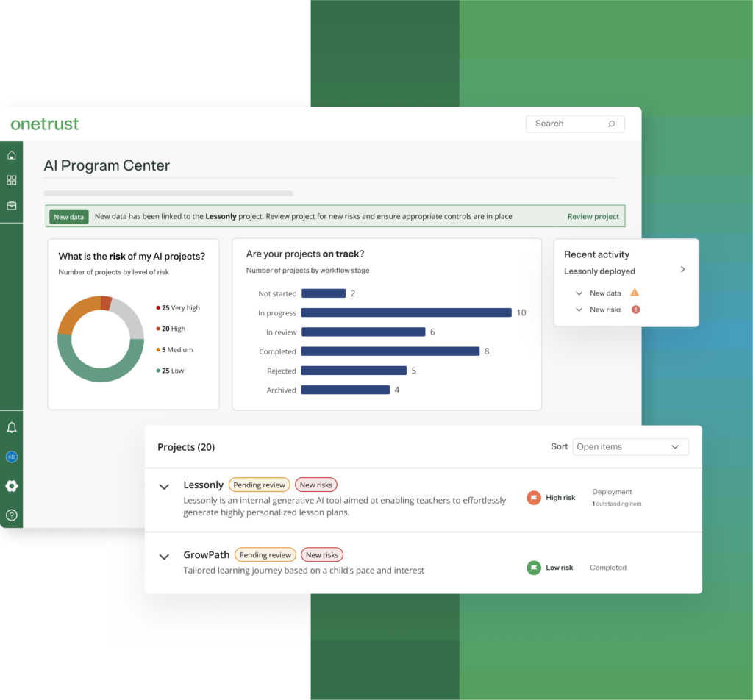Open the Sort dropdown showing Open items

[x=631, y=447]
